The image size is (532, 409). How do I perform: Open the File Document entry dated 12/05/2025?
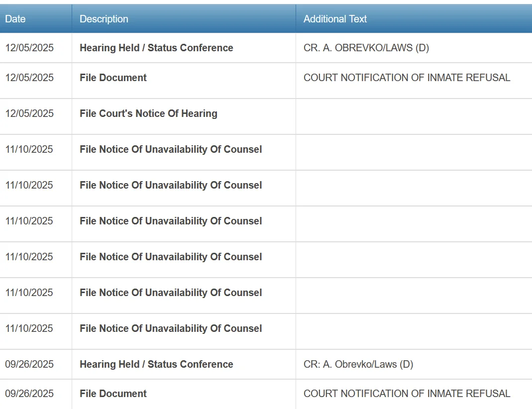pyautogui.click(x=113, y=78)
